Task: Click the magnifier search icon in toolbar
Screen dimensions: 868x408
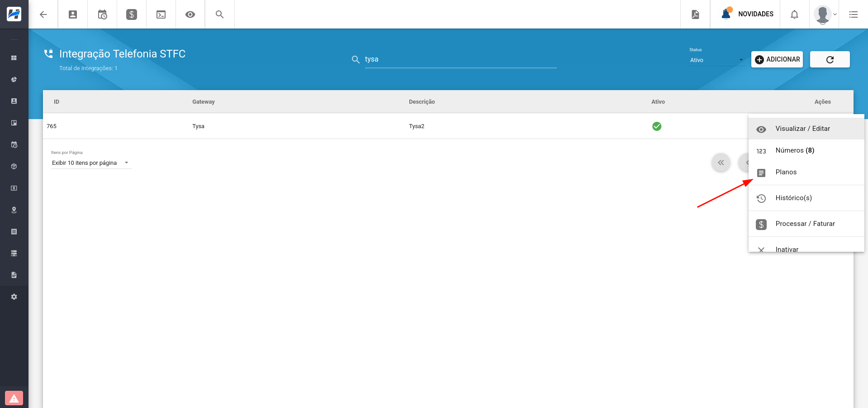Action: point(219,14)
